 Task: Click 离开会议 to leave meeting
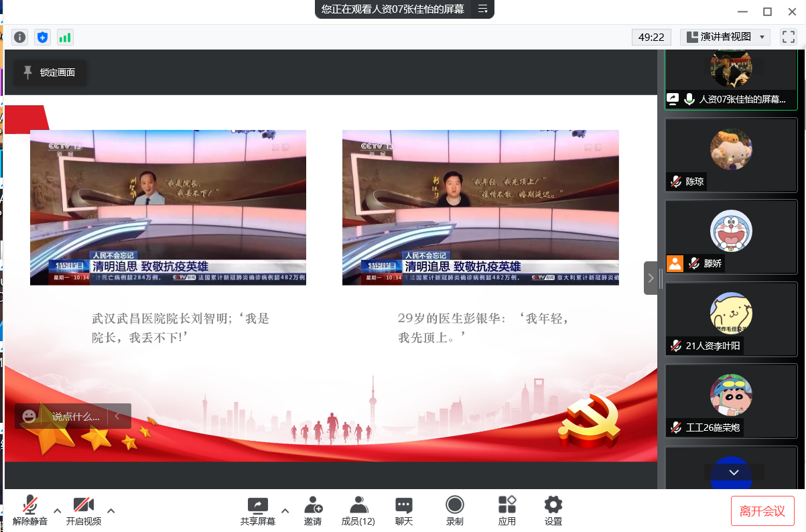click(762, 511)
